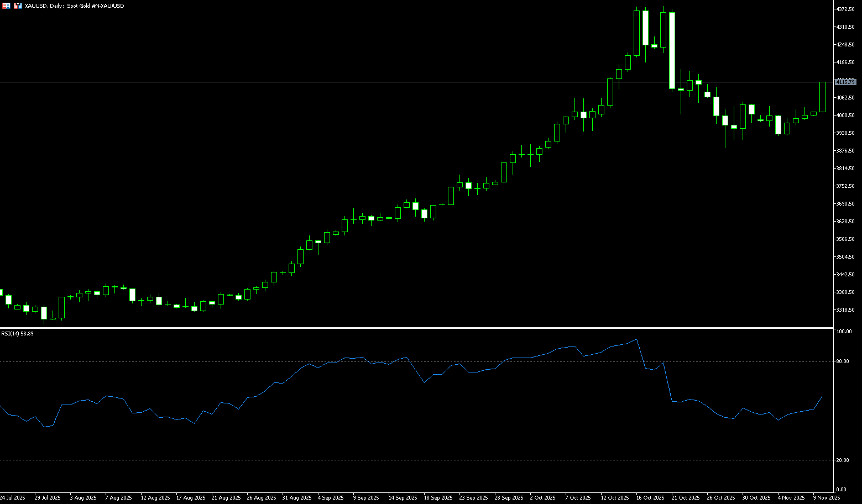Open the Depth of Market icon

pos(18,6)
